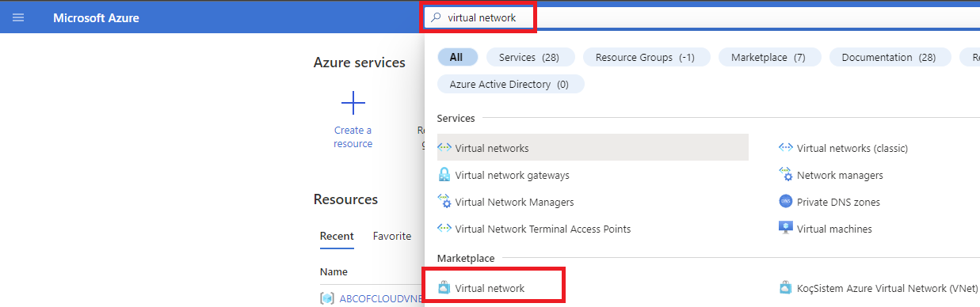
Task: Open KoçSistem Azure Virtual Network (VNet)
Action: pyautogui.click(x=887, y=288)
